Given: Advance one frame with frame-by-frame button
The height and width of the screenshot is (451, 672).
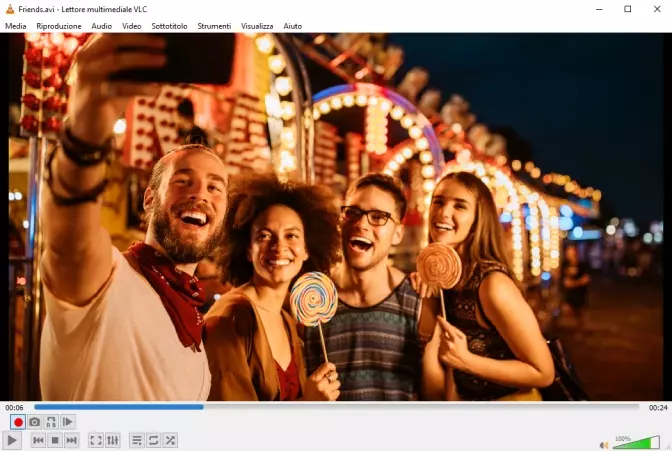Looking at the screenshot, I should (67, 422).
